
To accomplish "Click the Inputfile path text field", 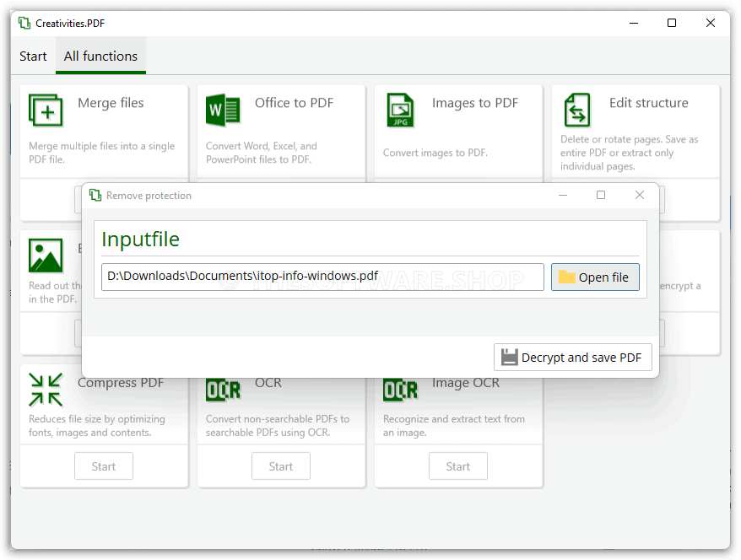I will (322, 277).
